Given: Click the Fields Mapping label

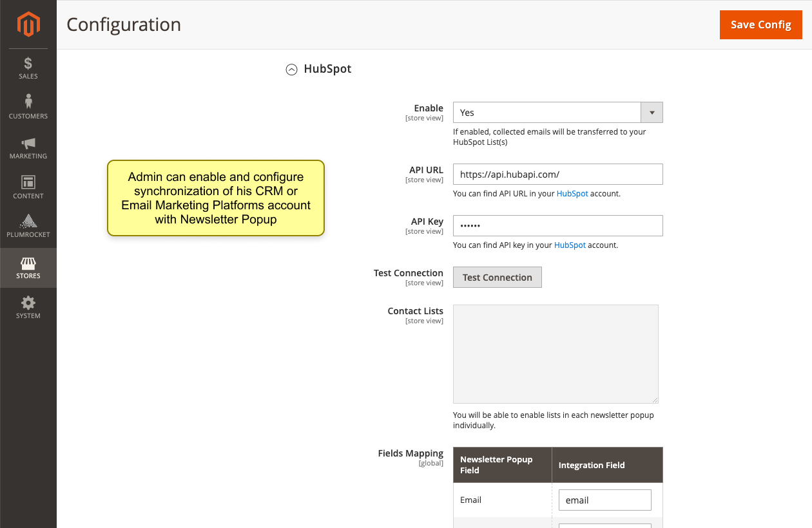Looking at the screenshot, I should pos(411,453).
